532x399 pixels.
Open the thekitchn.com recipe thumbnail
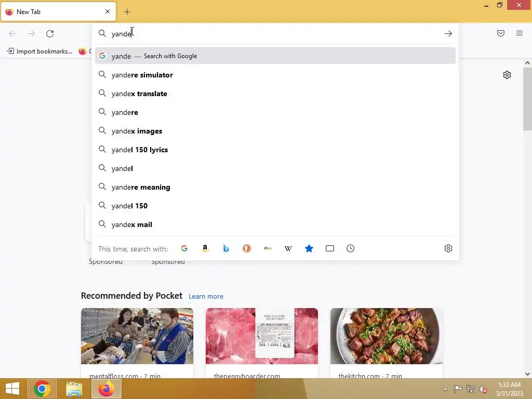[387, 336]
